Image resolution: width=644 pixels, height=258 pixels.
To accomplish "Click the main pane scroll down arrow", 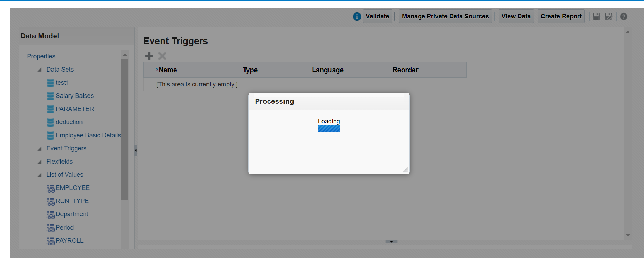I will (x=628, y=236).
